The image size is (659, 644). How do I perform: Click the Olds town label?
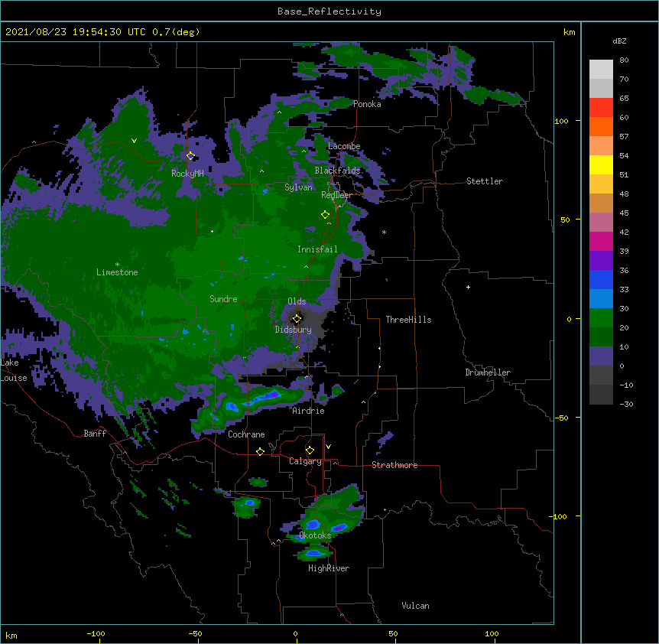pyautogui.click(x=297, y=301)
